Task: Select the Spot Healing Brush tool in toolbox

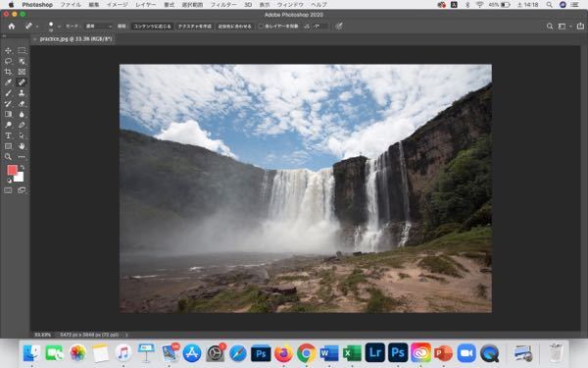Action: point(22,82)
